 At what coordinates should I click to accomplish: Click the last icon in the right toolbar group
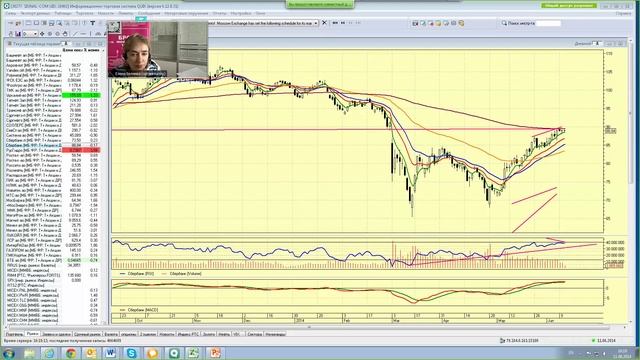pos(462,23)
